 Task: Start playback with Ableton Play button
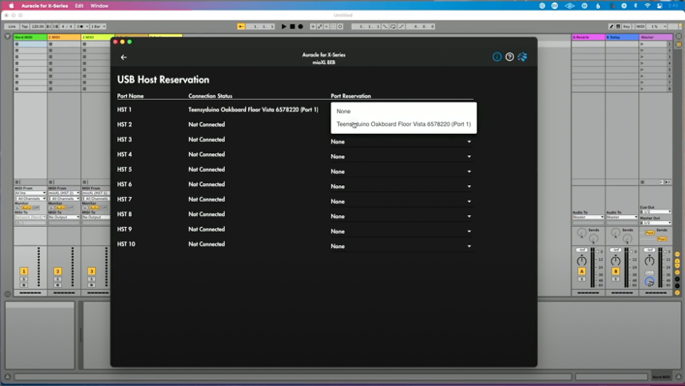tap(284, 27)
